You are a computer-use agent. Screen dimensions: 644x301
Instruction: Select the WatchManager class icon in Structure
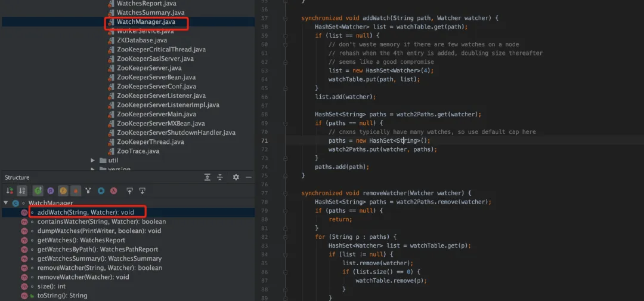[16, 203]
